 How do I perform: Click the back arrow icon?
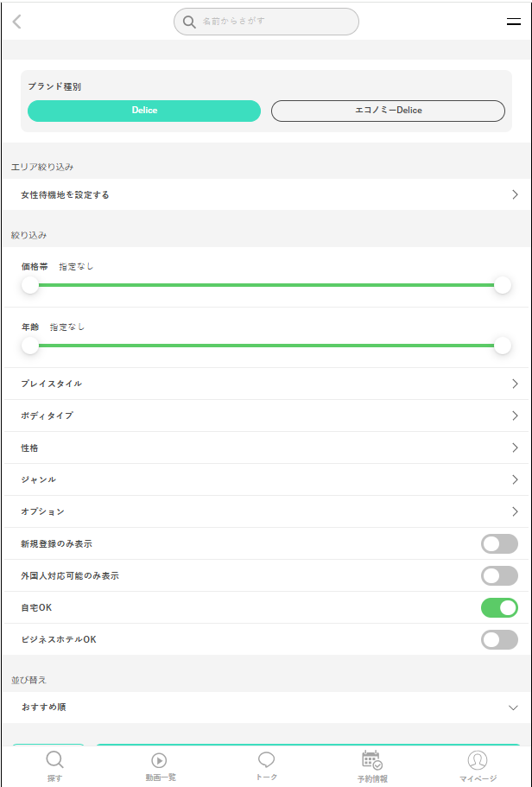click(x=17, y=22)
